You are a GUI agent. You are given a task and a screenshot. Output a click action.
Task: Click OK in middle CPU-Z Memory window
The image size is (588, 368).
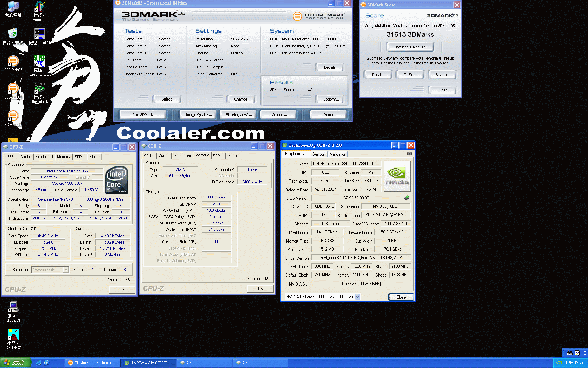point(260,288)
